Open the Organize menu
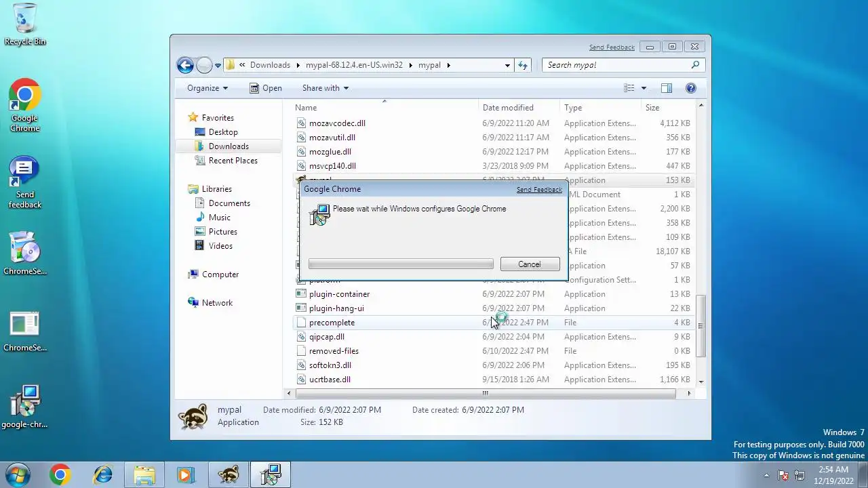868x488 pixels. coord(208,88)
